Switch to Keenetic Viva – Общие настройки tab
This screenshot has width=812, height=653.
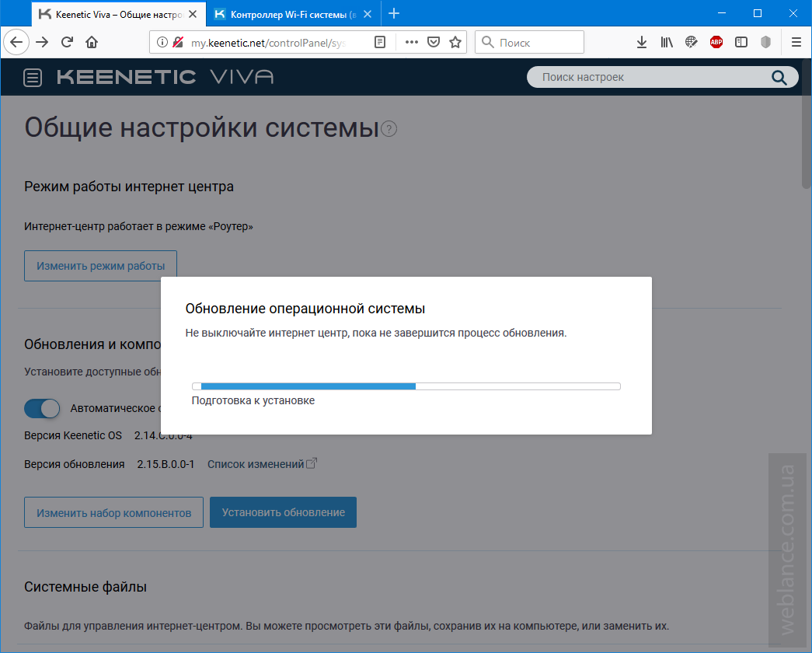point(119,14)
